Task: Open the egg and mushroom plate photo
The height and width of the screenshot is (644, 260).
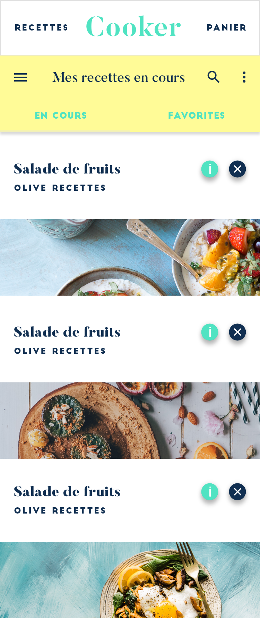Action: (130, 580)
